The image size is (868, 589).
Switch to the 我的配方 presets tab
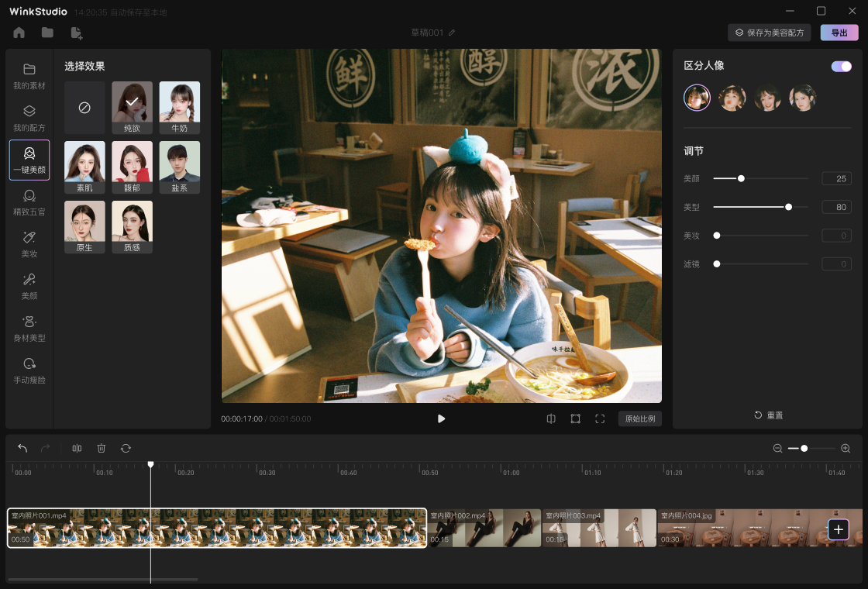tap(29, 118)
